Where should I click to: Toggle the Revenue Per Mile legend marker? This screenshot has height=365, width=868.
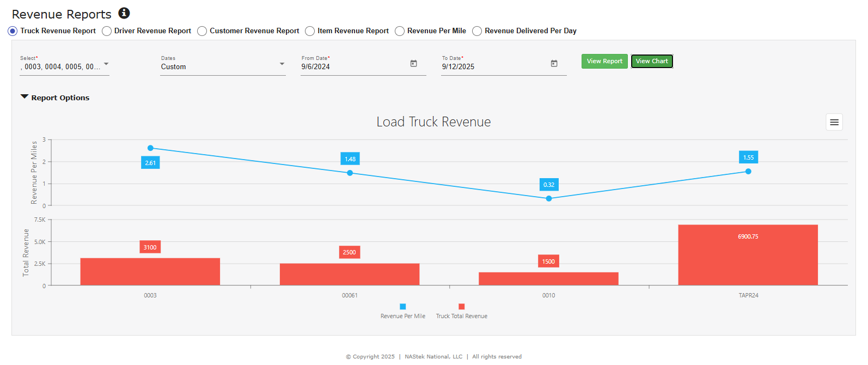coord(402,307)
